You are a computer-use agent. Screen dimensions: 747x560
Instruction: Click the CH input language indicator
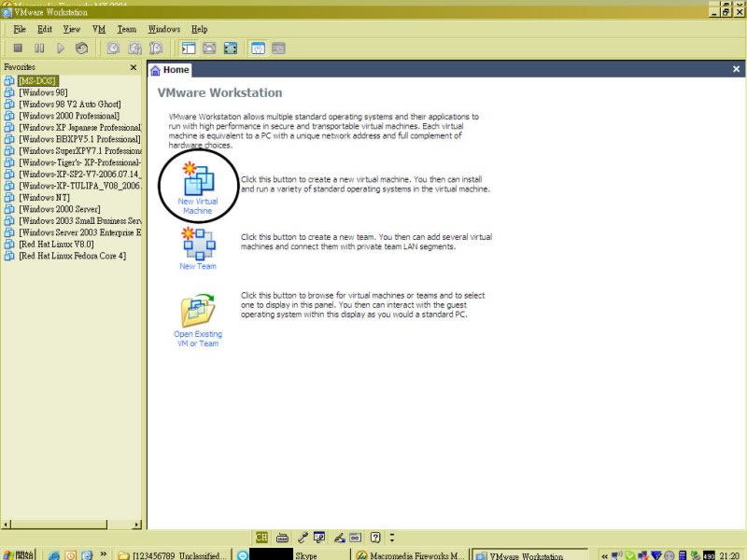pos(261,538)
